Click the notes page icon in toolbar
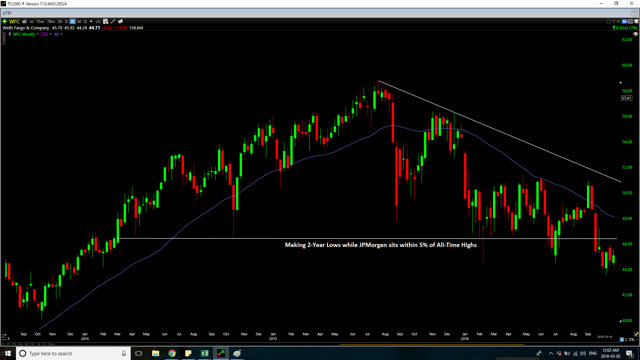Viewport: 640px width, 360px height. pos(105,21)
